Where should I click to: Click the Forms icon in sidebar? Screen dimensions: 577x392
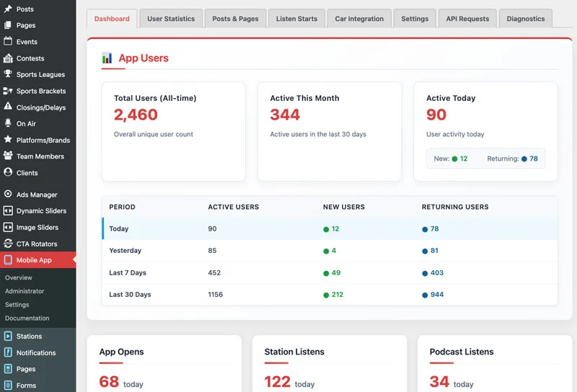tap(8, 385)
